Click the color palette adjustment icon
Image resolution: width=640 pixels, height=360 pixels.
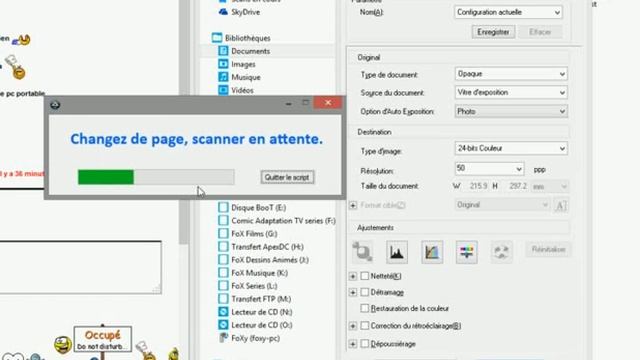point(501,251)
